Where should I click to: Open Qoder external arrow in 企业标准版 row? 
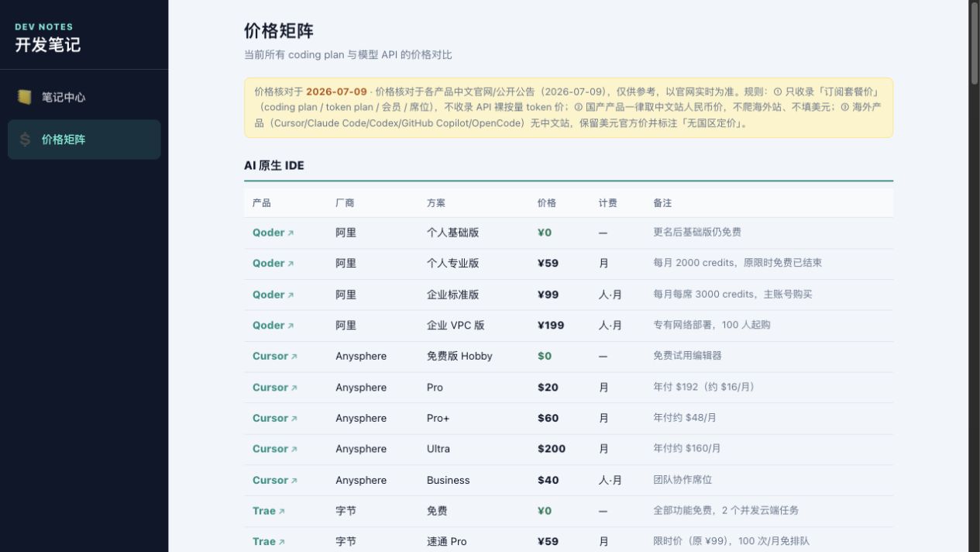(291, 295)
